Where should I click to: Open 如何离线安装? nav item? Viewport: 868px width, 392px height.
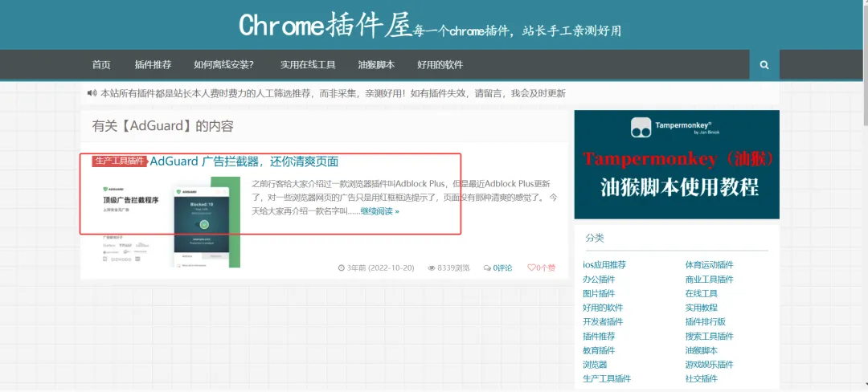[x=223, y=65]
